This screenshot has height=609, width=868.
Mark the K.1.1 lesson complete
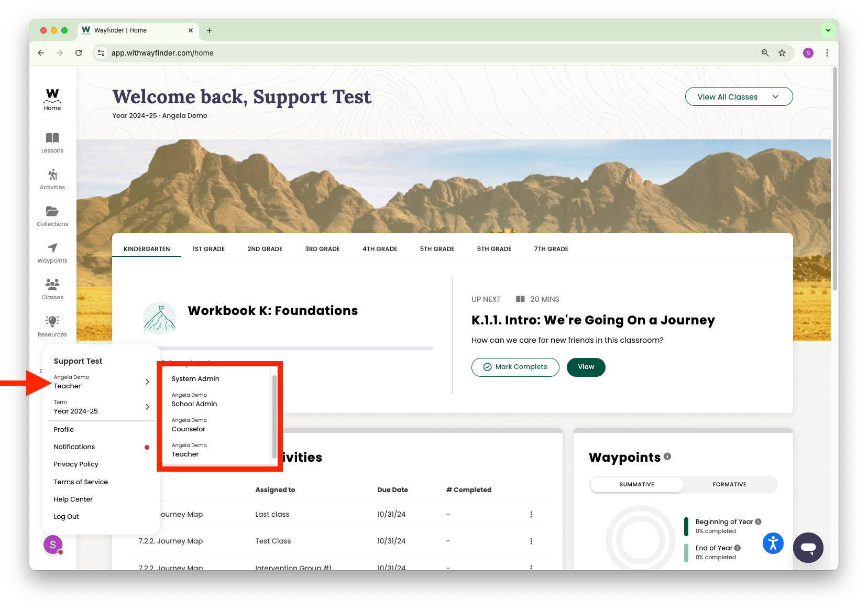coord(515,367)
